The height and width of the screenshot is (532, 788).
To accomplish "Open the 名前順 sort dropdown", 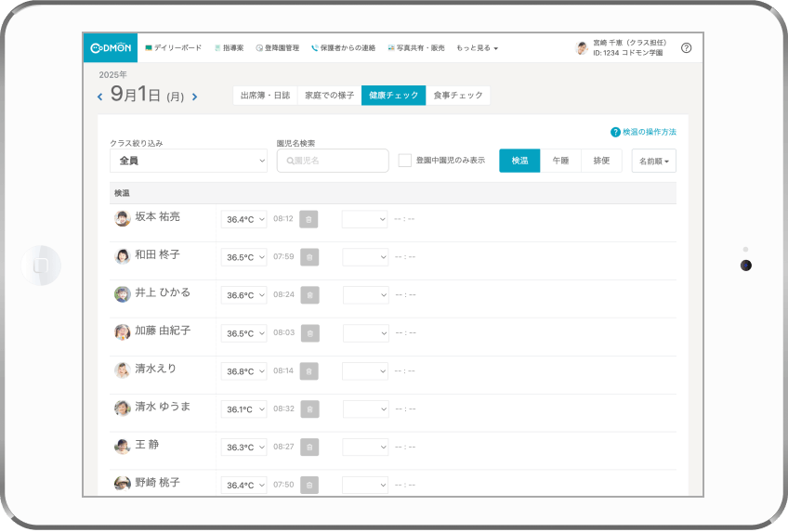I will click(x=653, y=161).
